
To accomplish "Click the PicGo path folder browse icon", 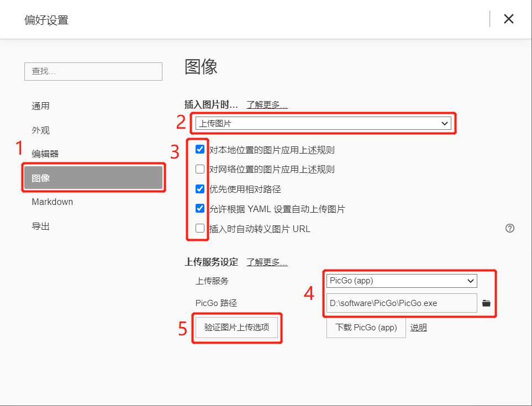I will (x=486, y=303).
